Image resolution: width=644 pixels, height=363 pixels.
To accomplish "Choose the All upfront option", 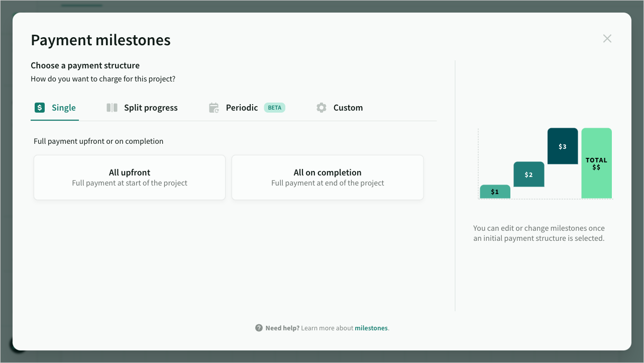I will coord(130,177).
